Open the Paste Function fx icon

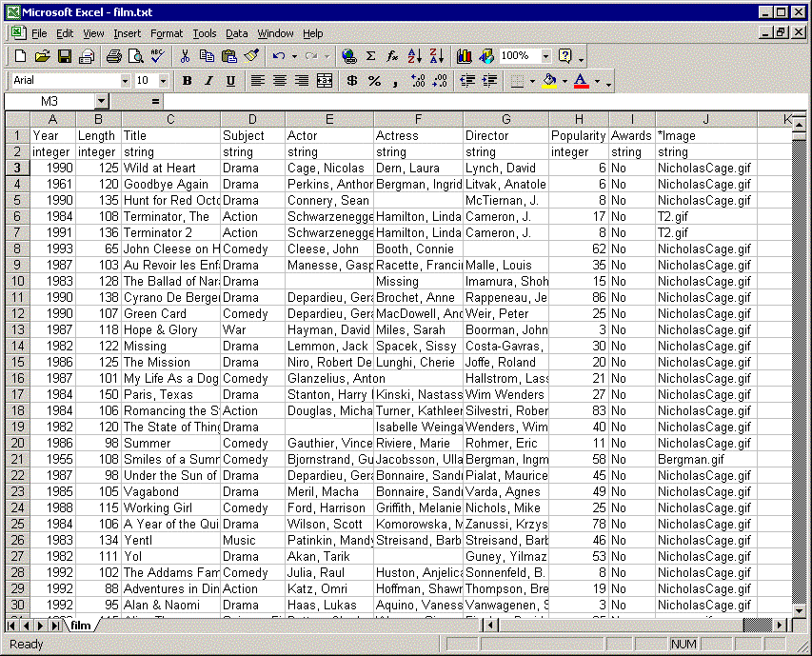[x=392, y=56]
